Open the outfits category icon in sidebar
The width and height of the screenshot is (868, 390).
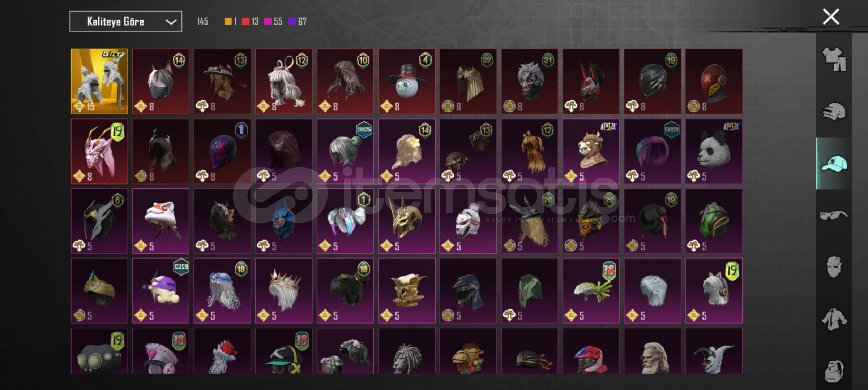pyautogui.click(x=834, y=59)
